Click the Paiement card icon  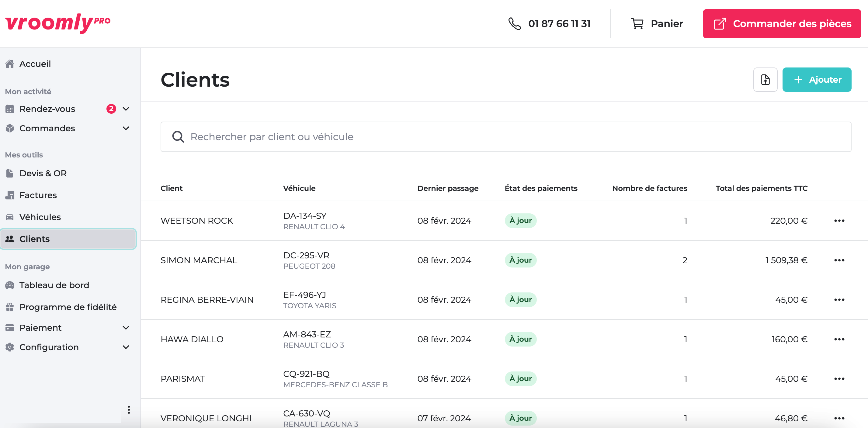point(10,328)
